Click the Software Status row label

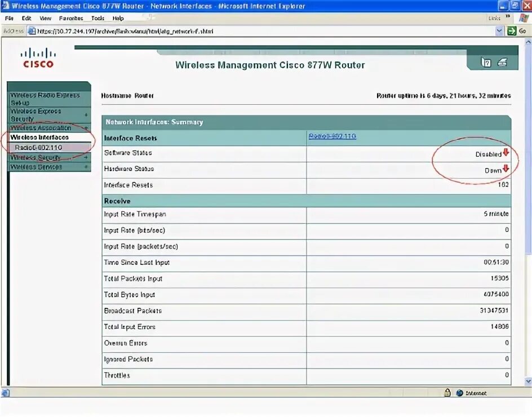tap(127, 153)
